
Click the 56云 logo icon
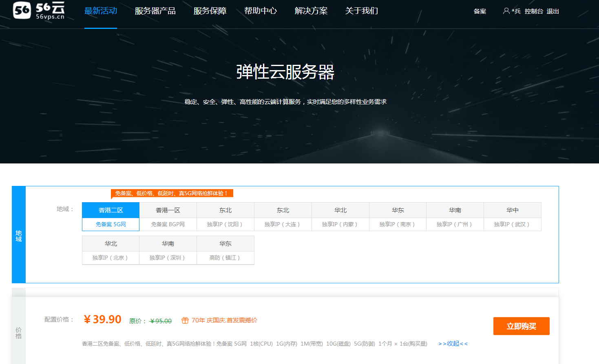[x=22, y=10]
